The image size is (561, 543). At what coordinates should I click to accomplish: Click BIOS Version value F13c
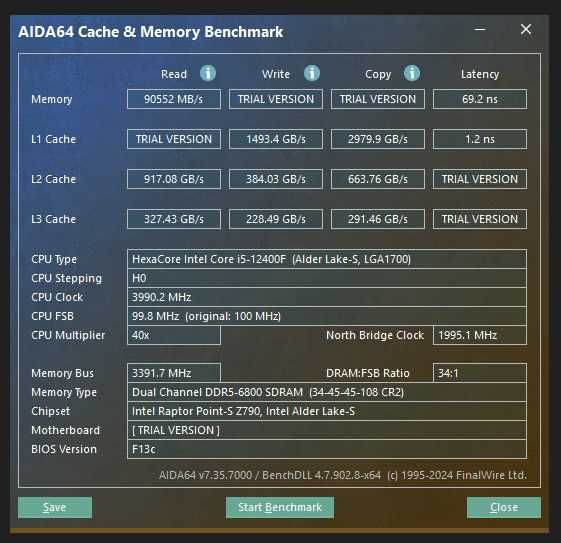[x=327, y=449]
